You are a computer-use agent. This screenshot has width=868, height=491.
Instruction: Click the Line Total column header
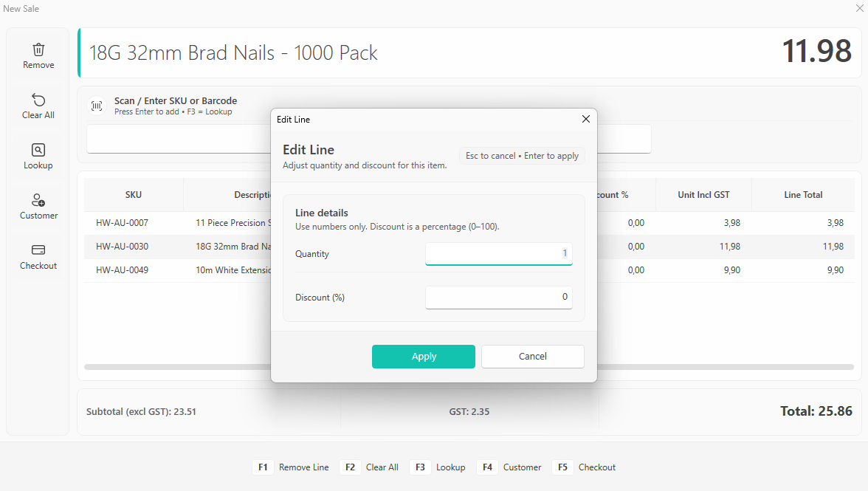803,195
